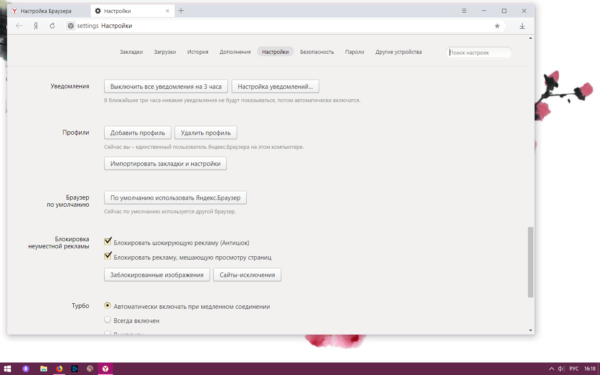Open the browser hamburger menu
This screenshot has height=375, width=600.
464,11
